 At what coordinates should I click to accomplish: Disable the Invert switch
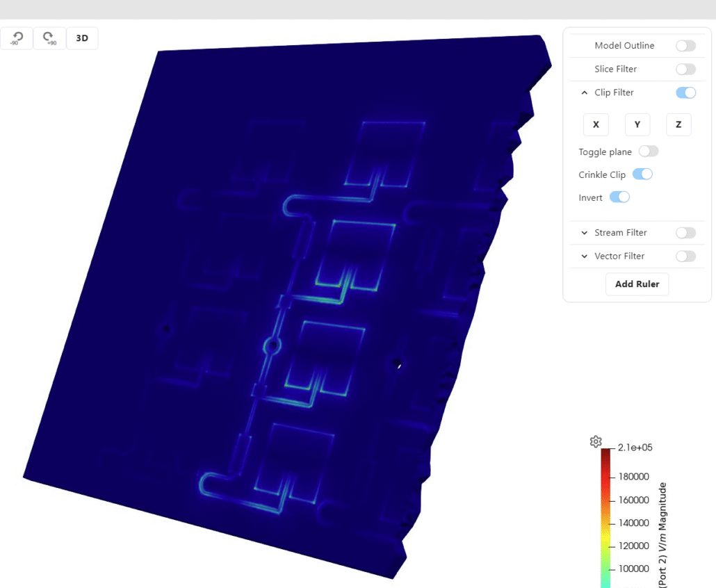click(x=619, y=197)
